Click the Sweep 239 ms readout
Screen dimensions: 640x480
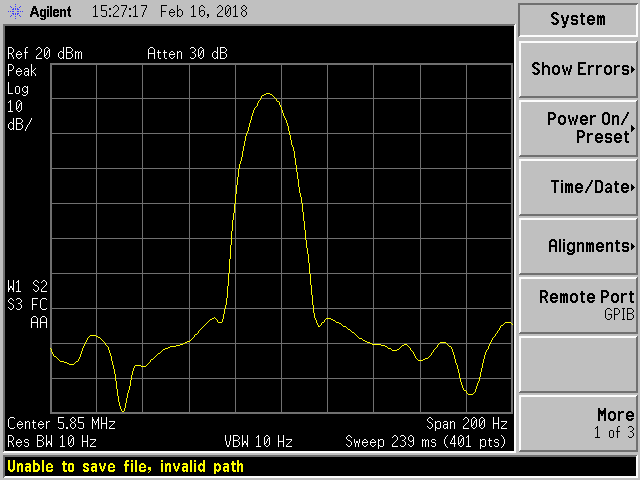(427, 441)
